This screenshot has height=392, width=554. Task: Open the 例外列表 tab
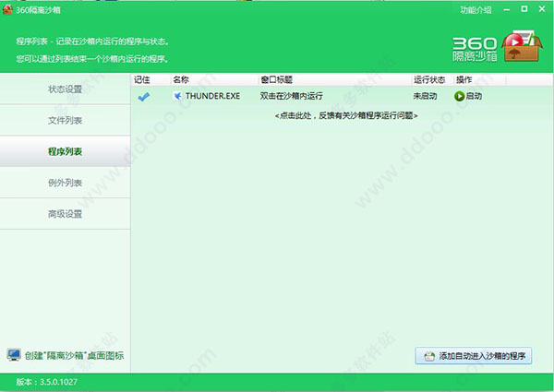(65, 183)
